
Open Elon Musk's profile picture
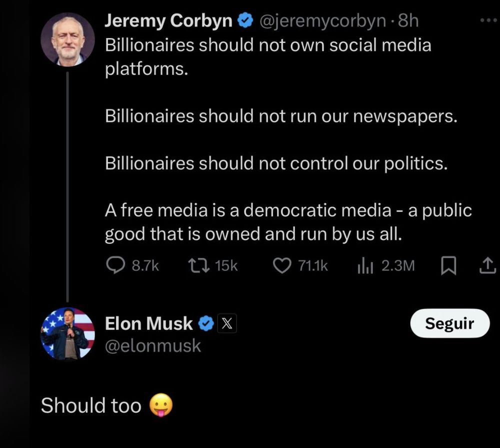[67, 333]
